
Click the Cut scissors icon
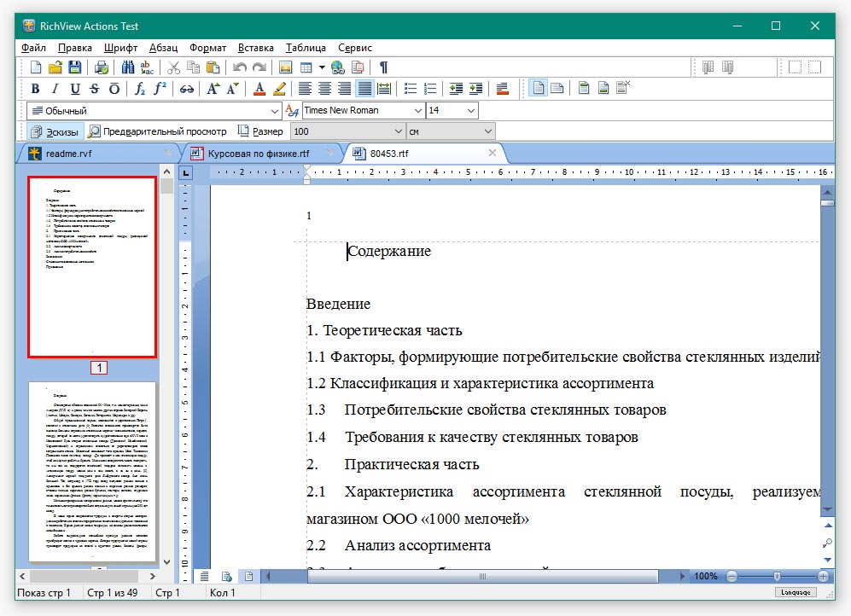coord(173,67)
